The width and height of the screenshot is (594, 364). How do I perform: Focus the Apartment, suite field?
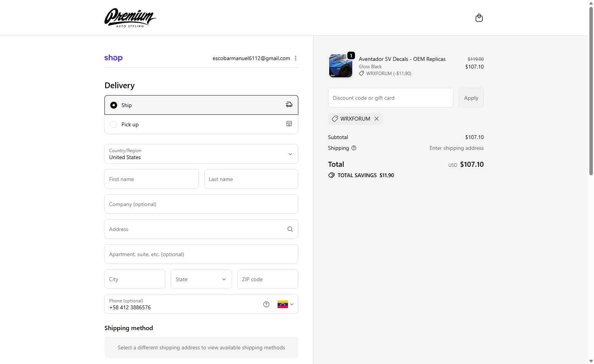(x=201, y=254)
